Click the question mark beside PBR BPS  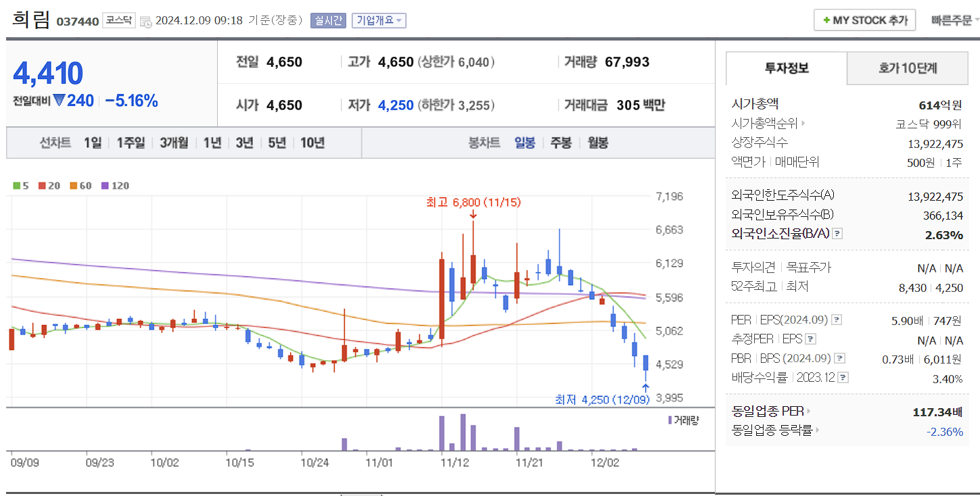pos(841,358)
